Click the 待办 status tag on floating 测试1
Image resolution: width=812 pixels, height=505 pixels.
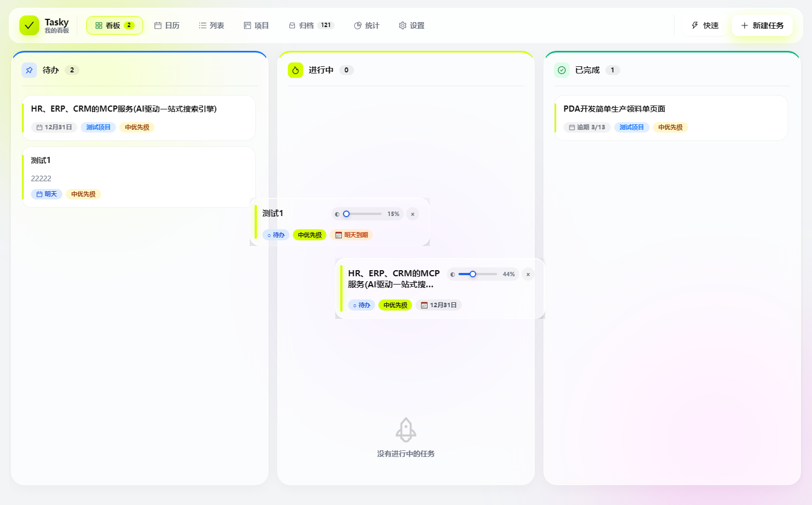pos(276,235)
